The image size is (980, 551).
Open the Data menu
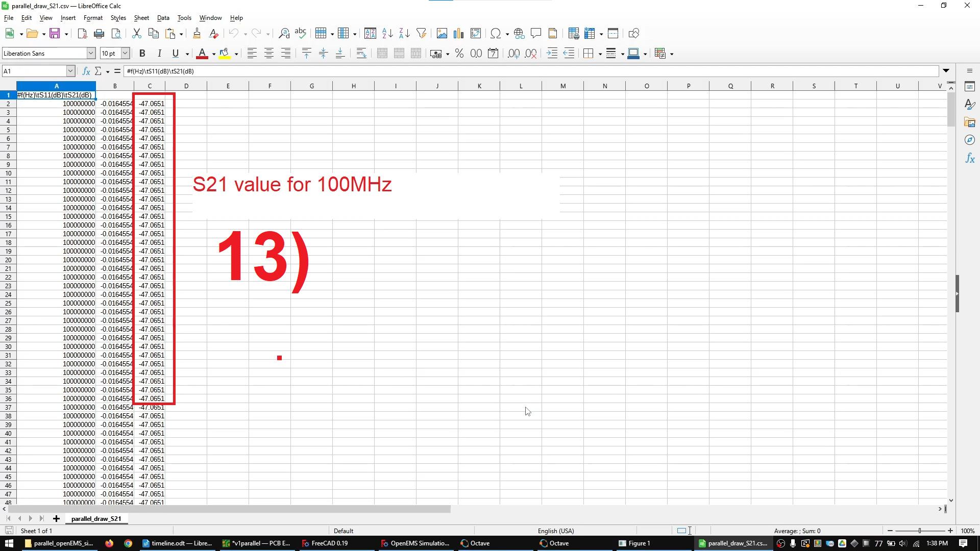click(163, 18)
